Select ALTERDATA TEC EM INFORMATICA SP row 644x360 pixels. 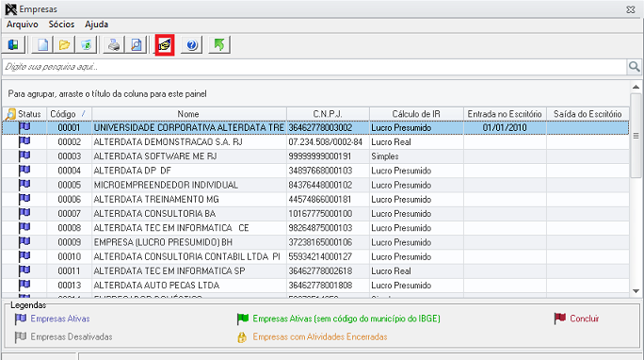(x=315, y=270)
